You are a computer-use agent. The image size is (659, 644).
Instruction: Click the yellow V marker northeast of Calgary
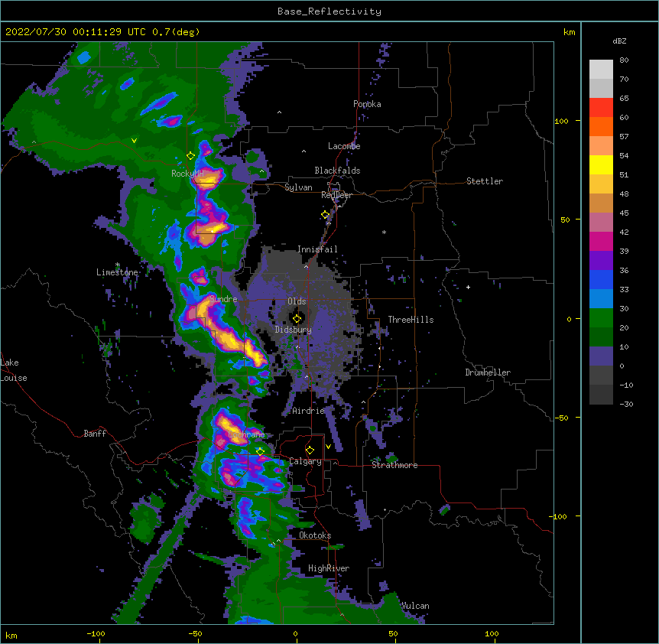(x=328, y=447)
